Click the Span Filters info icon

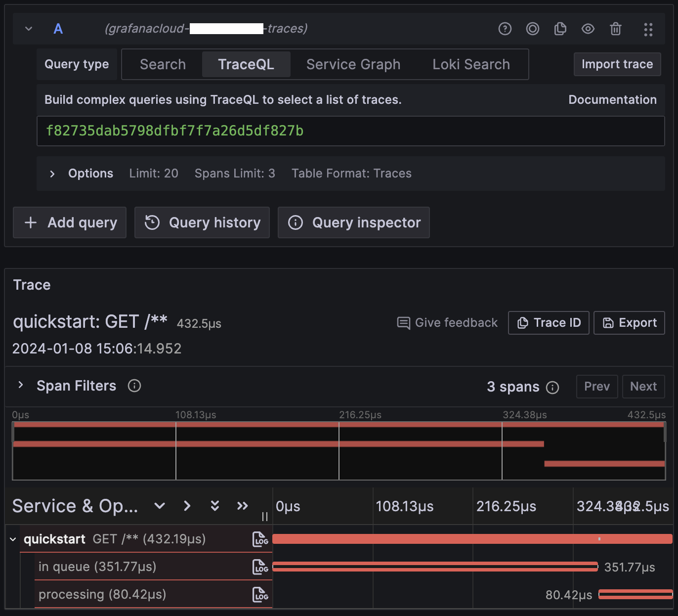pos(134,386)
